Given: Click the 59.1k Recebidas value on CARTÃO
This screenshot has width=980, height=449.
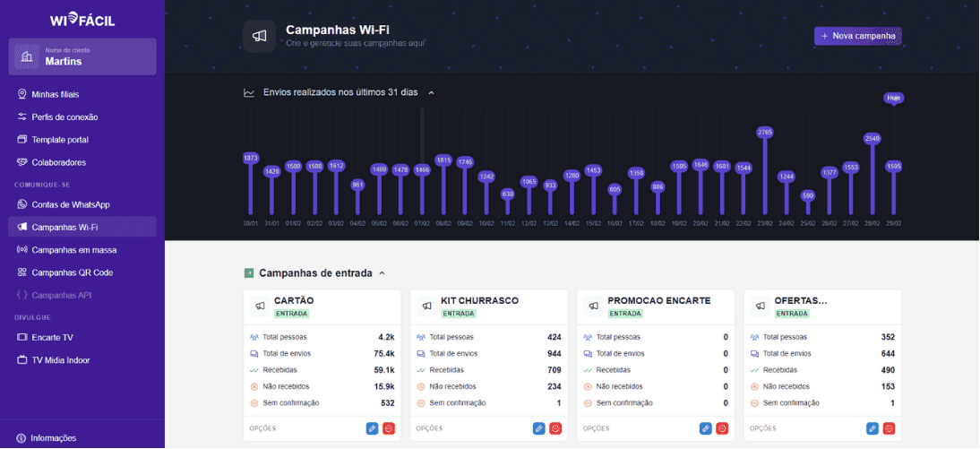Looking at the screenshot, I should coord(383,369).
